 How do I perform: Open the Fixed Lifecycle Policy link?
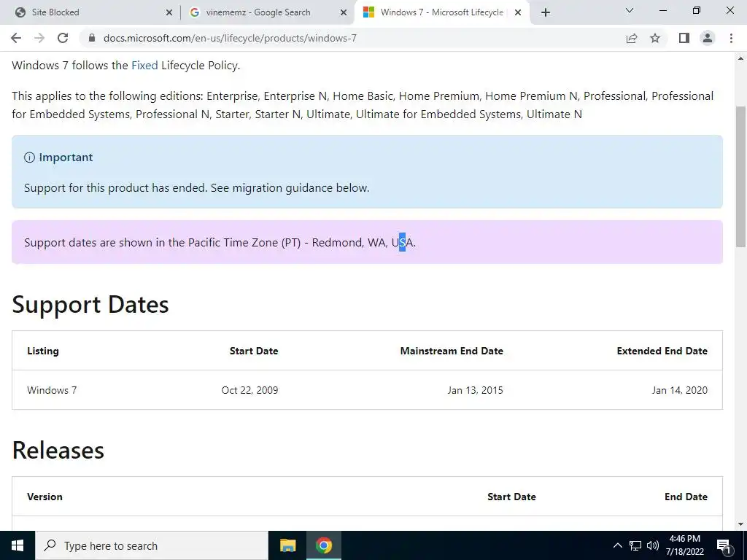[144, 65]
